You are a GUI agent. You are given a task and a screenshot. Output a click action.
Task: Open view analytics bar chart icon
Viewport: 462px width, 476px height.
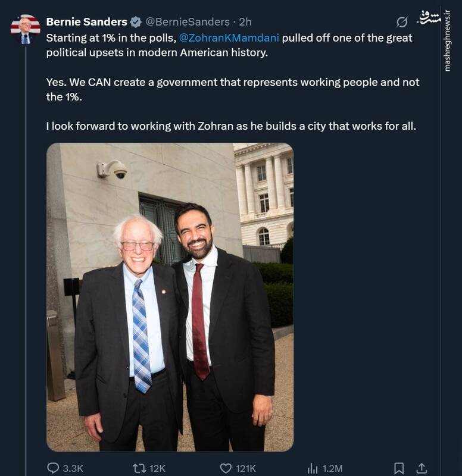click(313, 468)
